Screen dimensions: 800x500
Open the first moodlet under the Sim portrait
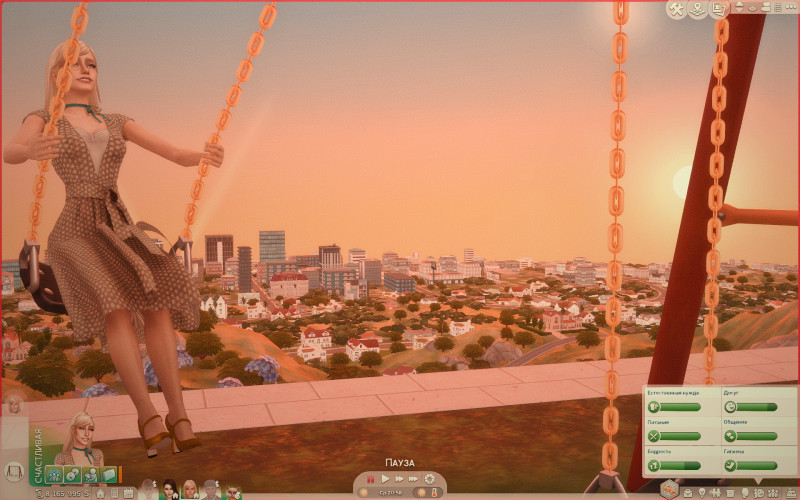click(x=54, y=474)
